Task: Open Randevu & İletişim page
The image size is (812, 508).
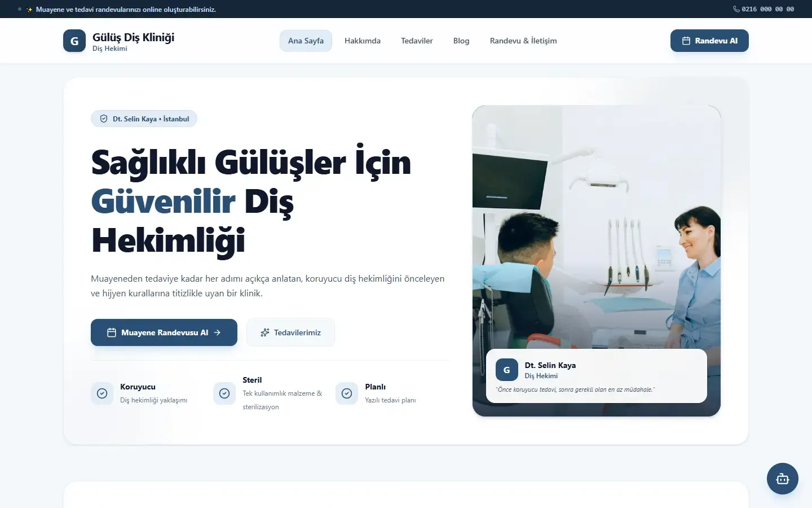Action: (x=523, y=41)
